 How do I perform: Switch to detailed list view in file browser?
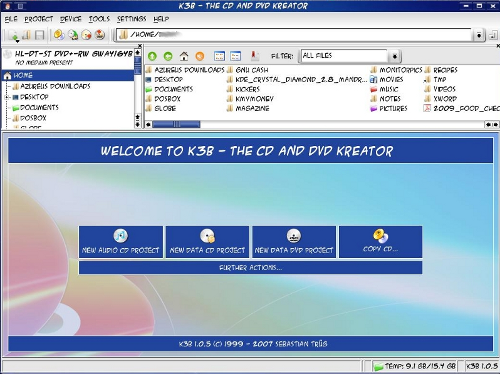coord(235,56)
